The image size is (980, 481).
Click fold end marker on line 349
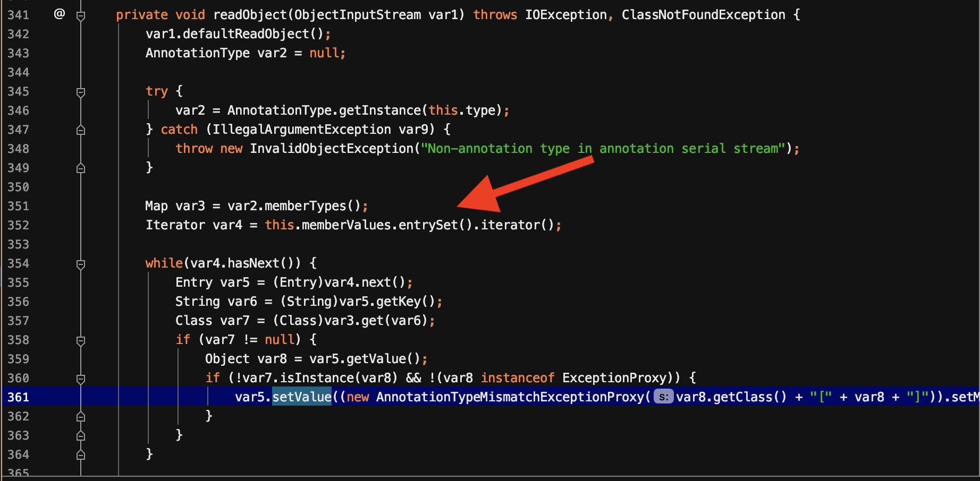81,168
